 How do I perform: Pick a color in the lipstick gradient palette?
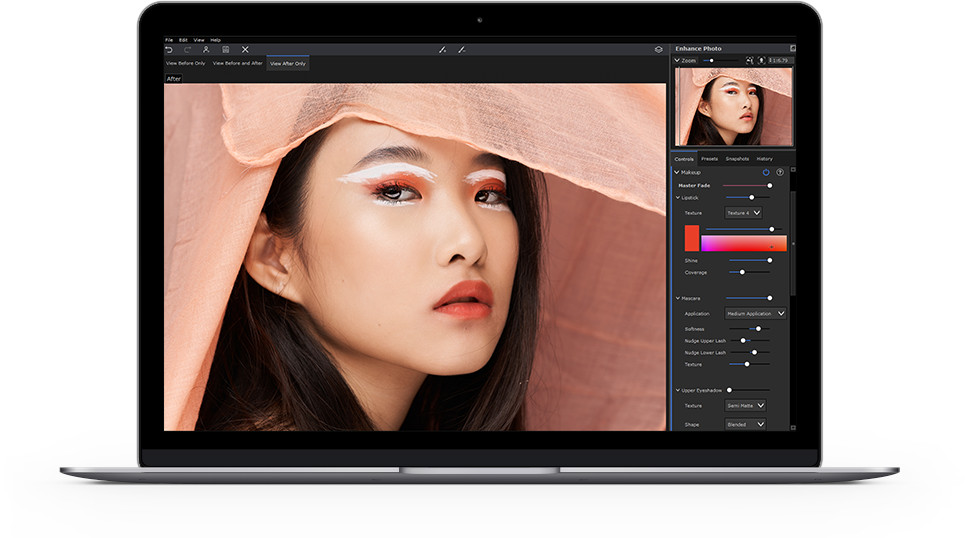point(744,243)
